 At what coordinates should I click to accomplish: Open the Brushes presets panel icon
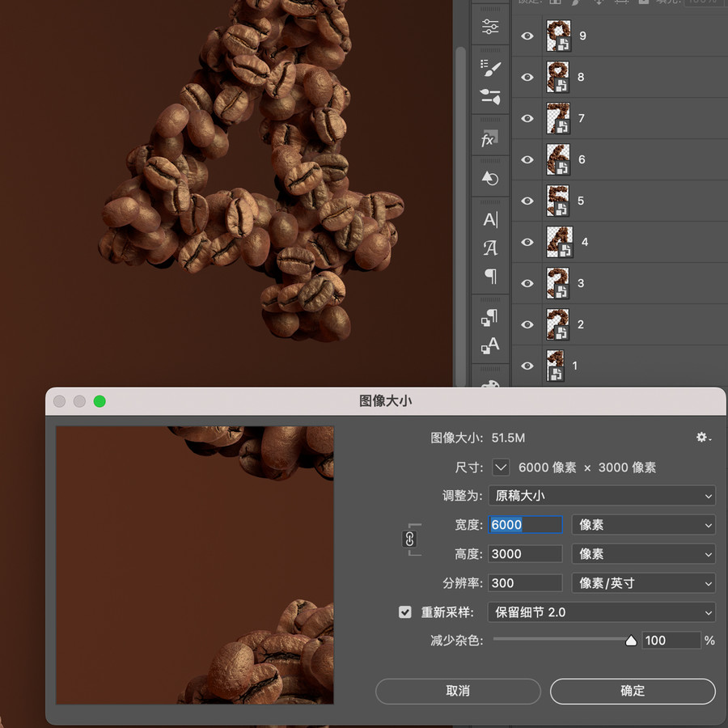click(490, 96)
